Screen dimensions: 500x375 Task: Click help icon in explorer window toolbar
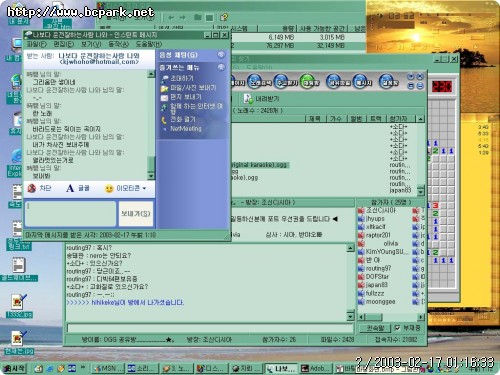click(224, 17)
